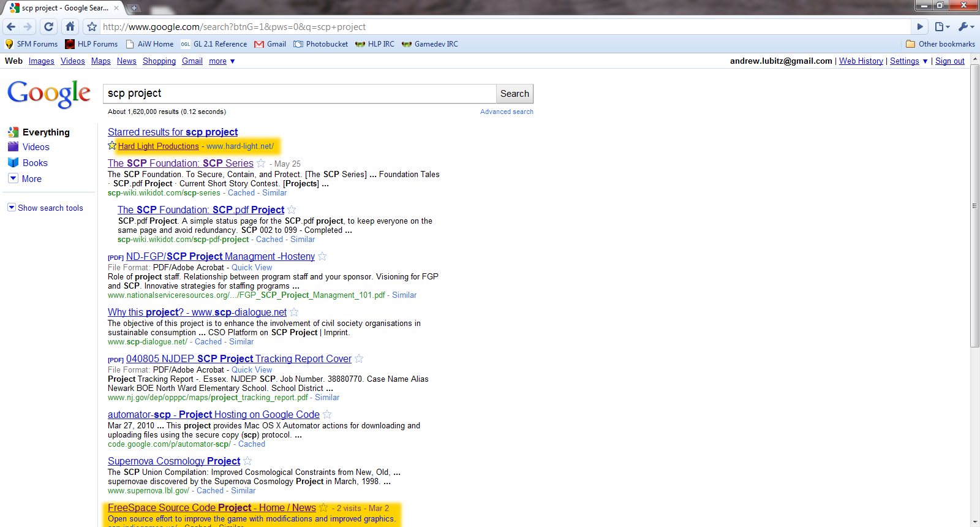Switch to Videos in the top navigation
This screenshot has height=527, width=980.
(73, 61)
